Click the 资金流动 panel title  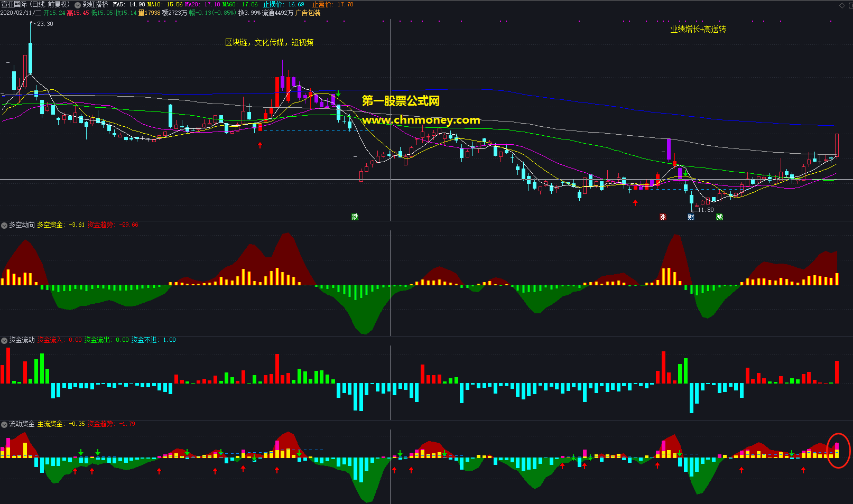coord(22,340)
